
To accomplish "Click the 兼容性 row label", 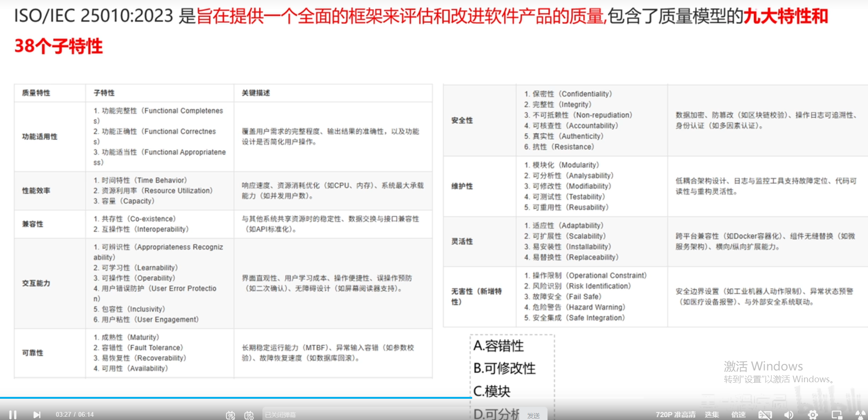I will pyautogui.click(x=33, y=224).
